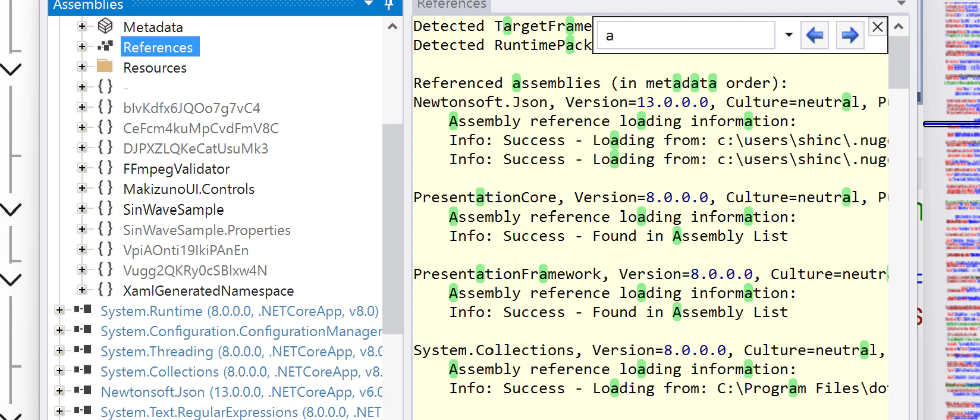The height and width of the screenshot is (420, 980).
Task: Click the References node icon
Action: pos(105,46)
